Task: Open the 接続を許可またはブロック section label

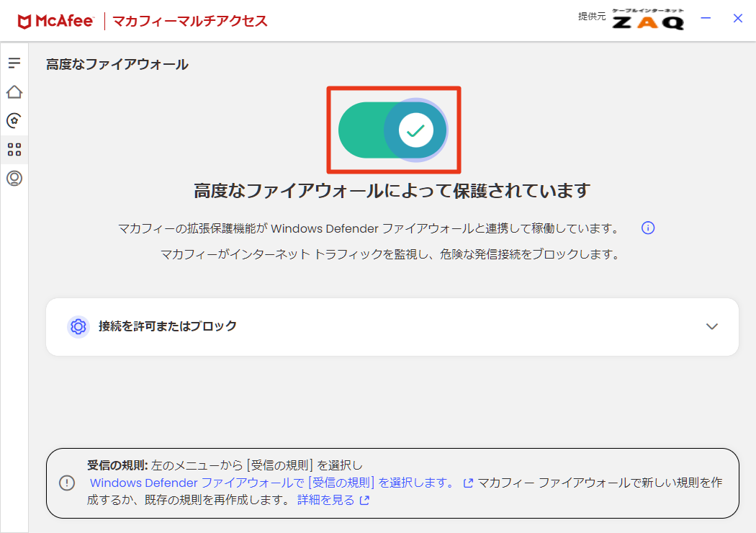Action: click(167, 326)
